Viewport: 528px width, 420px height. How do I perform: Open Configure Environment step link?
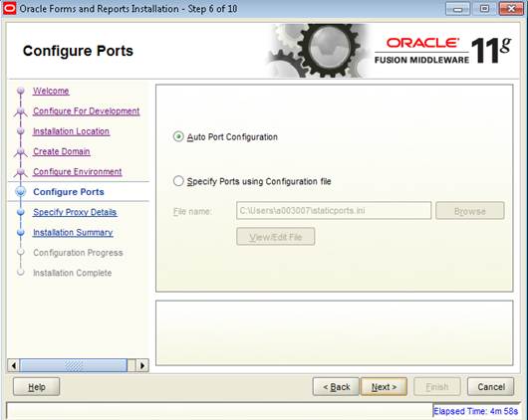(x=77, y=171)
